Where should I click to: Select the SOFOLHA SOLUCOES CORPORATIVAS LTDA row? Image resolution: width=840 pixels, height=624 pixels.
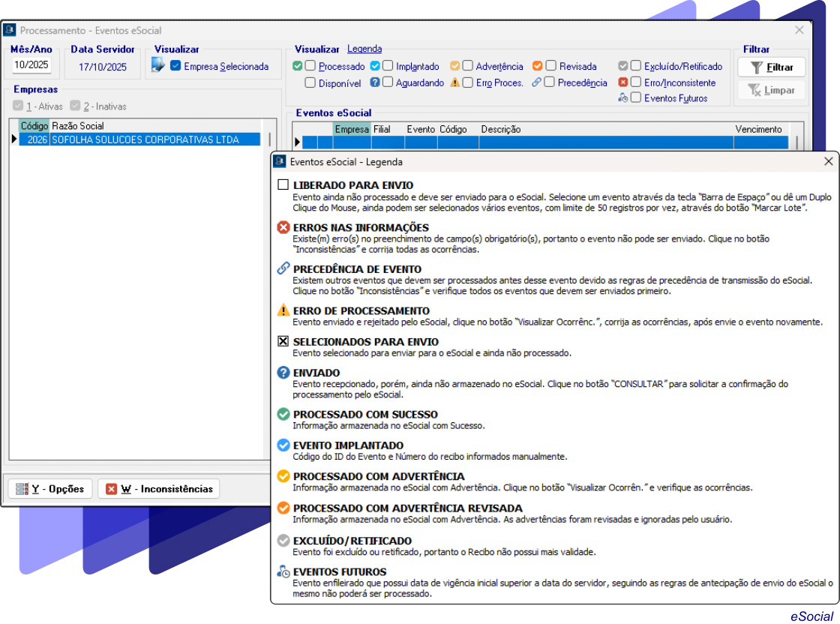point(144,139)
